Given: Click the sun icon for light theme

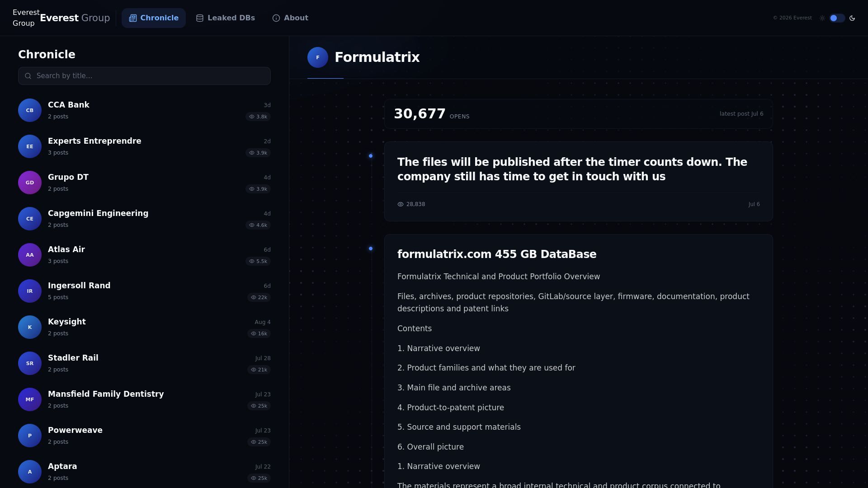Looking at the screenshot, I should click(x=822, y=18).
